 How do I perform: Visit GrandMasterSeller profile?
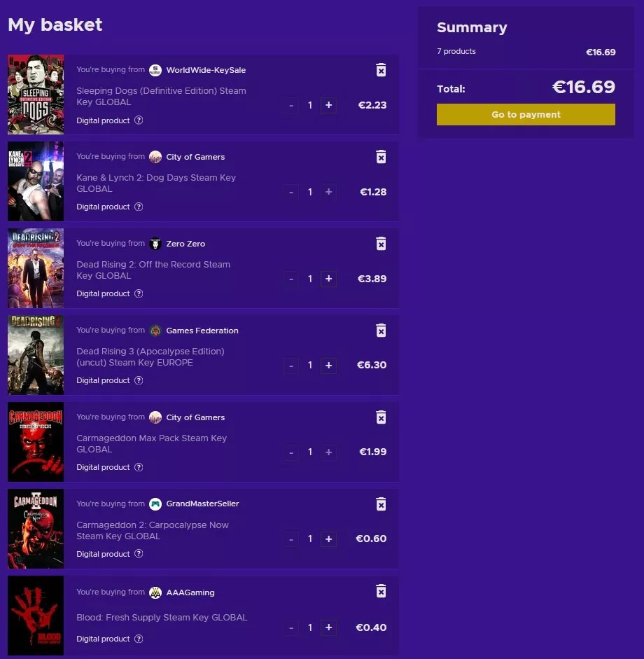point(202,504)
